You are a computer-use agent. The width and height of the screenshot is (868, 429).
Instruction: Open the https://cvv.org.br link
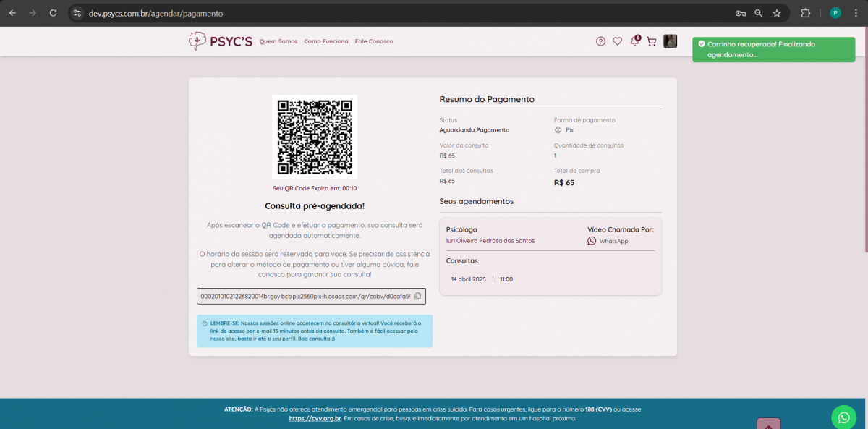point(315,418)
